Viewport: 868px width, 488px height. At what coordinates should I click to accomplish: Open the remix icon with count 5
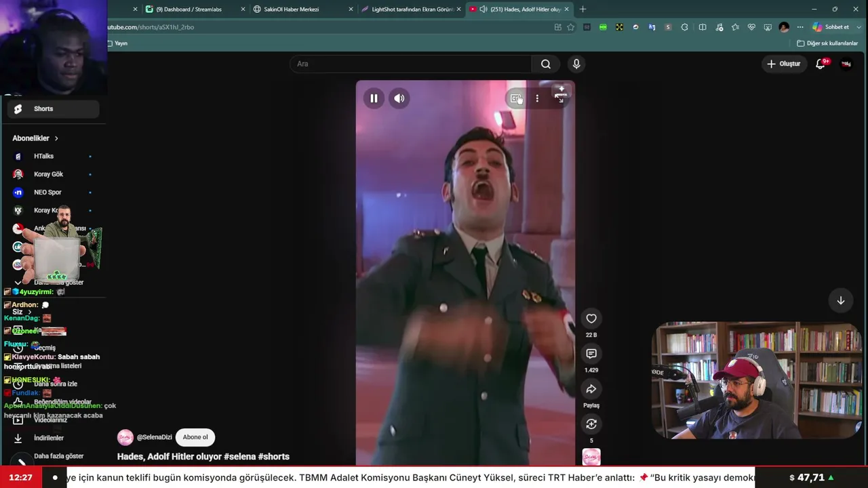591,424
